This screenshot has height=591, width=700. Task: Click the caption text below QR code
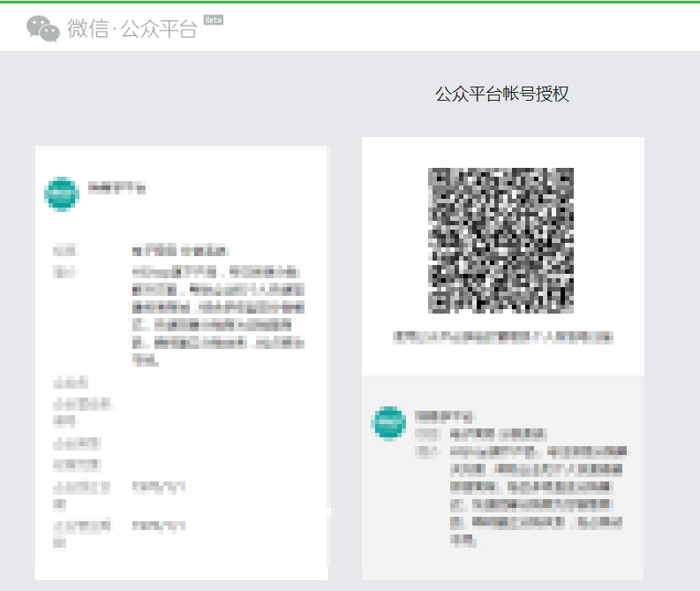click(502, 337)
